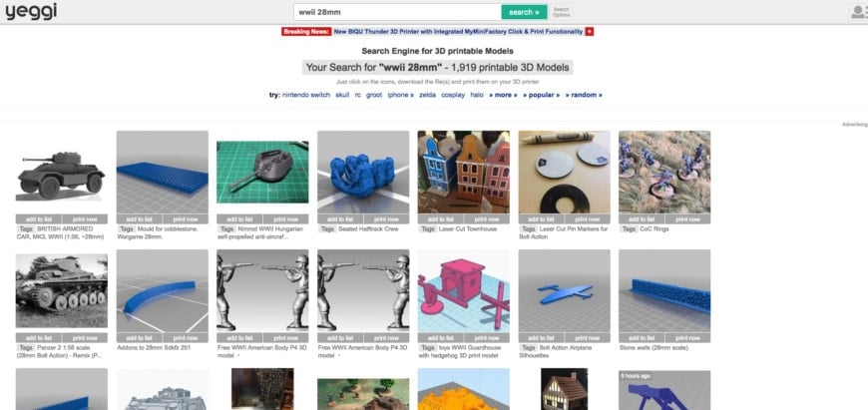This screenshot has height=410, width=868.
Task: Click the random searches link
Action: (x=584, y=95)
